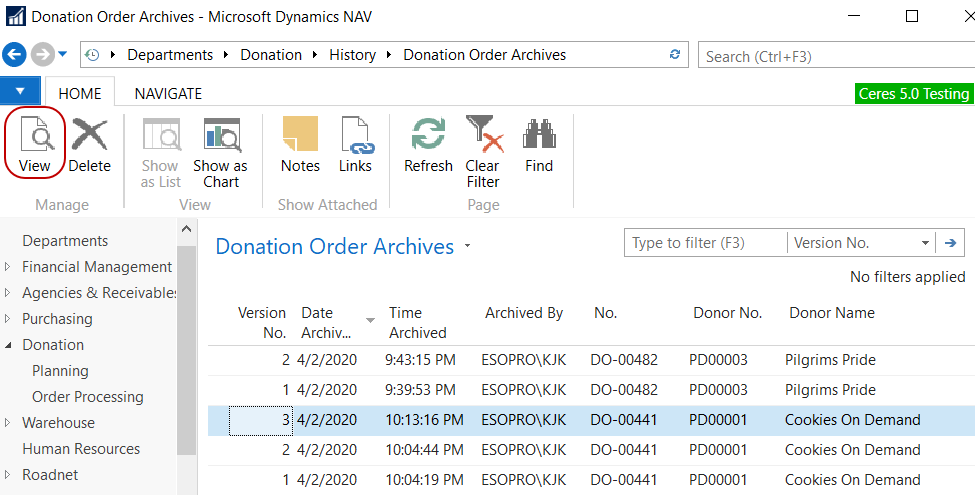Click the Donation breadcrumb in address bar

270,55
